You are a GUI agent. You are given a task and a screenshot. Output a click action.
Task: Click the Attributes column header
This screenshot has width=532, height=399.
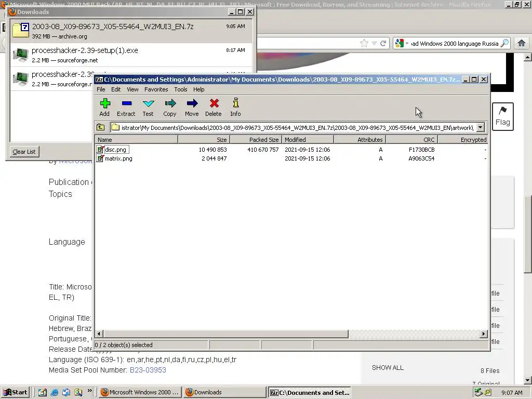point(360,139)
